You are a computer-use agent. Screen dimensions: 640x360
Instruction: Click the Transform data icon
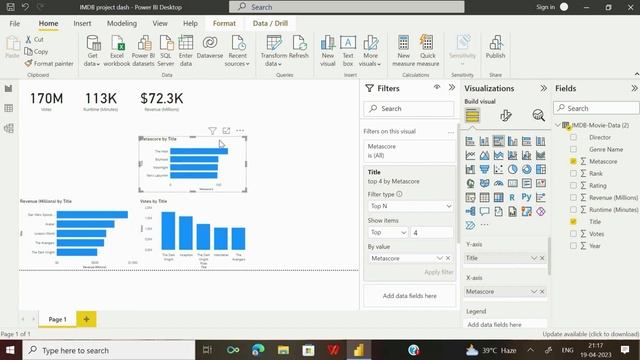pyautogui.click(x=274, y=43)
